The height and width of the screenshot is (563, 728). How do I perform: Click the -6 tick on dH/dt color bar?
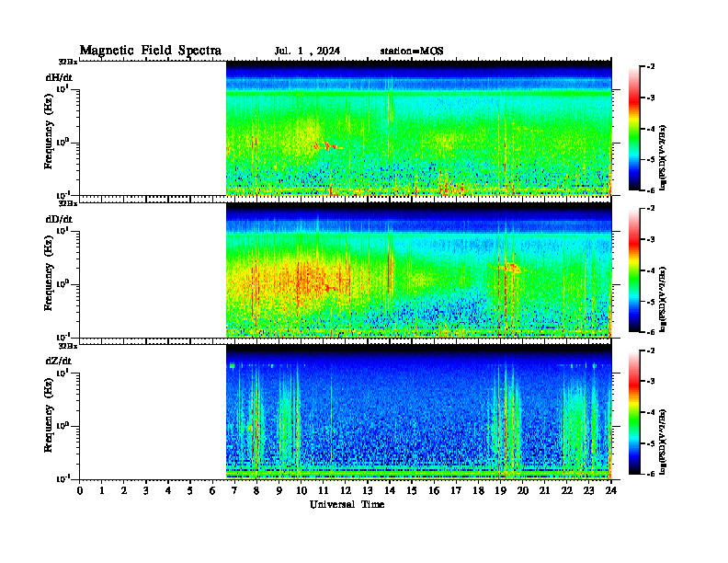(x=651, y=190)
